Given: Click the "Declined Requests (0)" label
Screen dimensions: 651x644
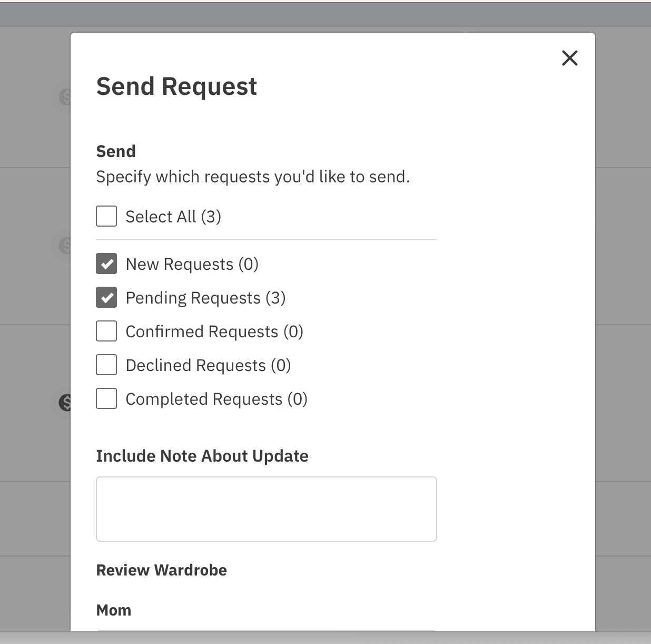Looking at the screenshot, I should [x=208, y=365].
